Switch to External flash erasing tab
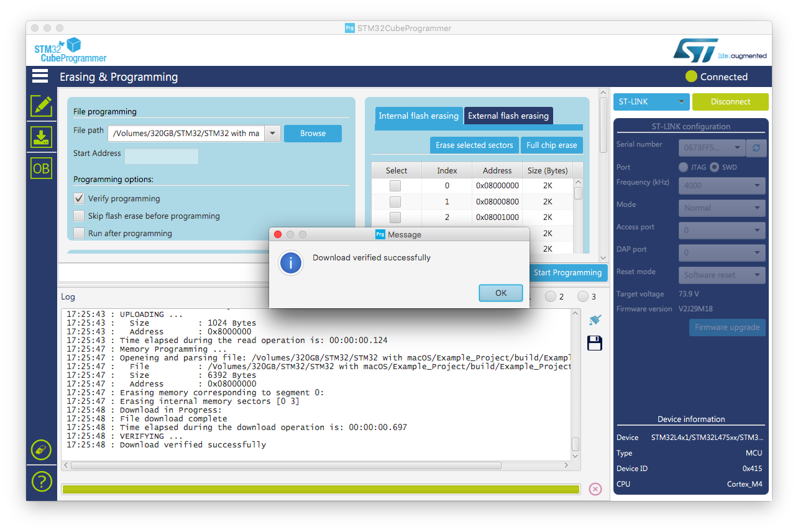 pos(508,116)
